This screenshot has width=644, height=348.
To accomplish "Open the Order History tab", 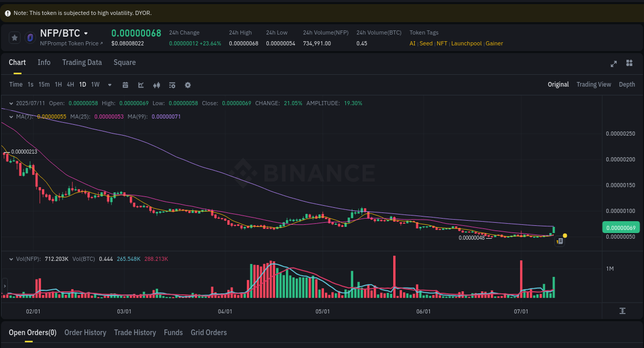I will (85, 333).
